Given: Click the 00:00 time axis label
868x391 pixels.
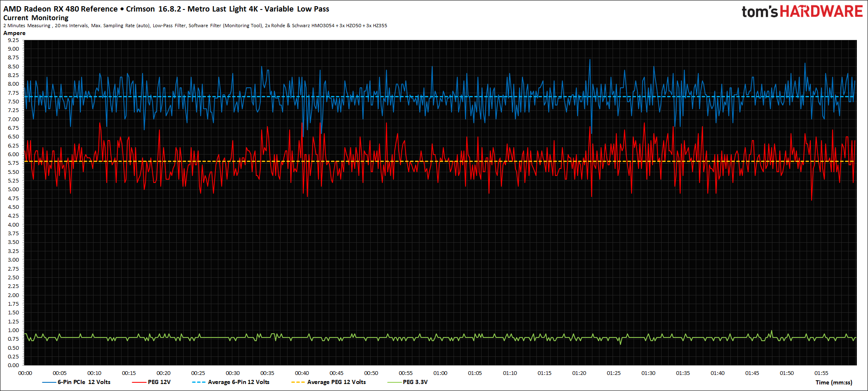Looking at the screenshot, I should click(x=25, y=373).
